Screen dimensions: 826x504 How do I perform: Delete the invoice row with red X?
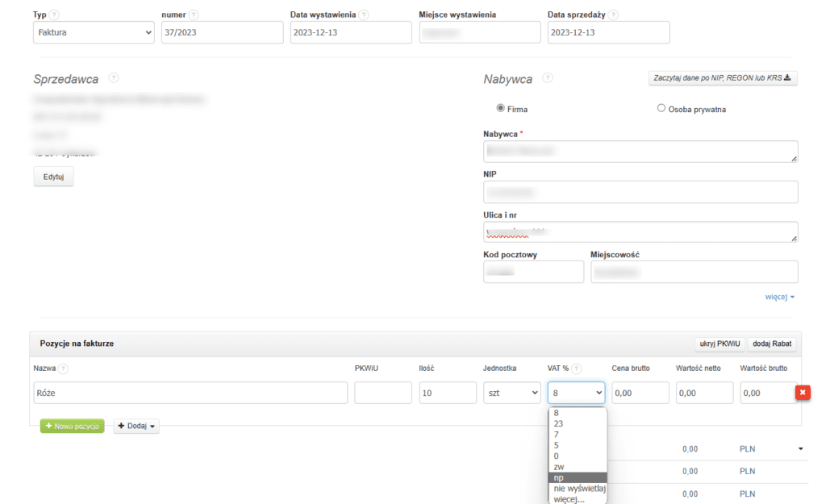click(x=803, y=393)
